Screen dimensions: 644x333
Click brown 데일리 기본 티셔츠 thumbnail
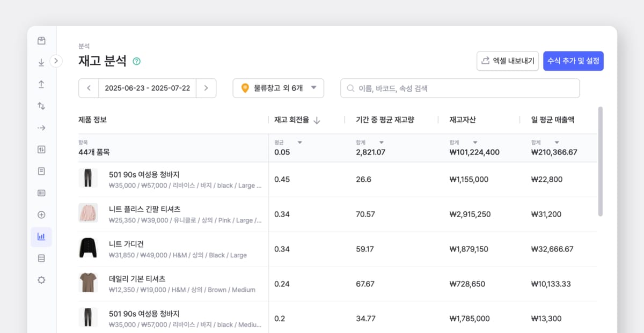(88, 284)
